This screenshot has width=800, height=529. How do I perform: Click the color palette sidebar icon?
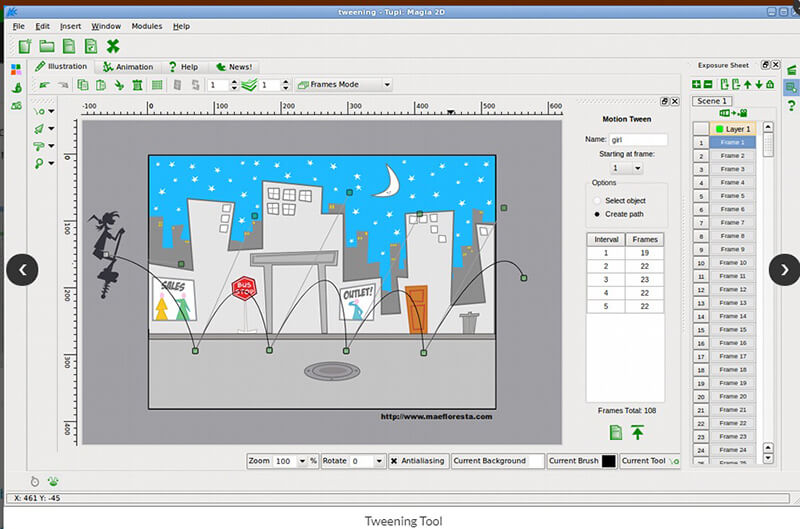[x=16, y=69]
